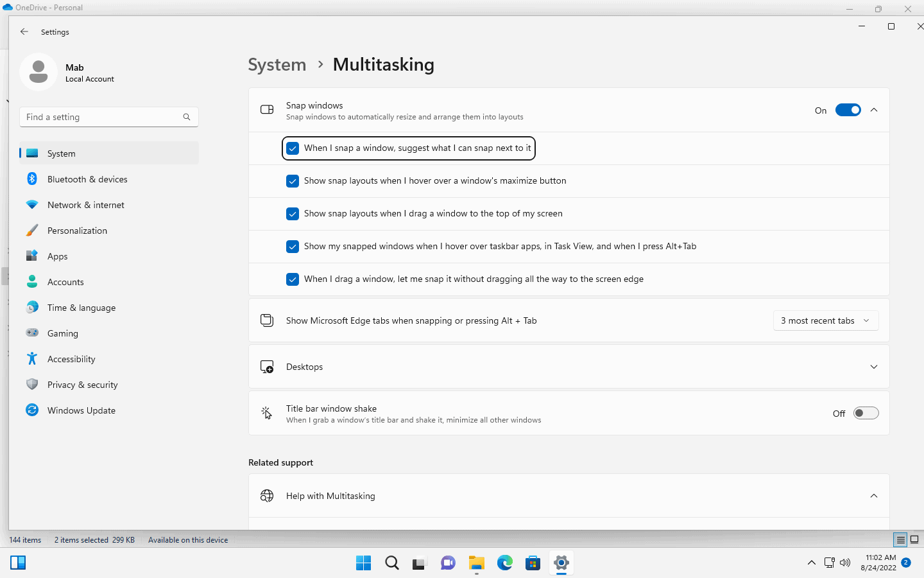Collapse the Snap windows section

873,109
